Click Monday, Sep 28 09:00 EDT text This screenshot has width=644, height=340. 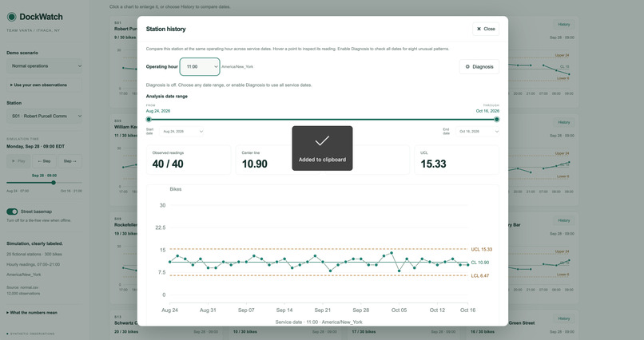35,146
